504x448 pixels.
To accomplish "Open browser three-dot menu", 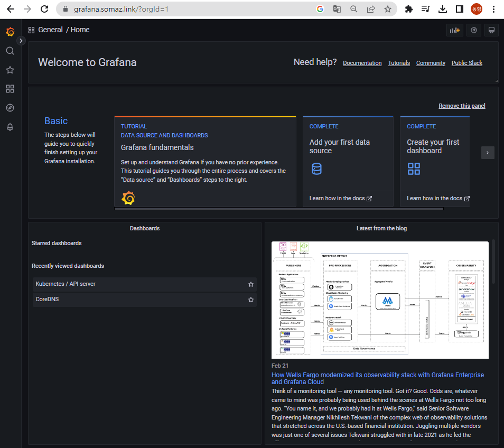I will pyautogui.click(x=493, y=9).
